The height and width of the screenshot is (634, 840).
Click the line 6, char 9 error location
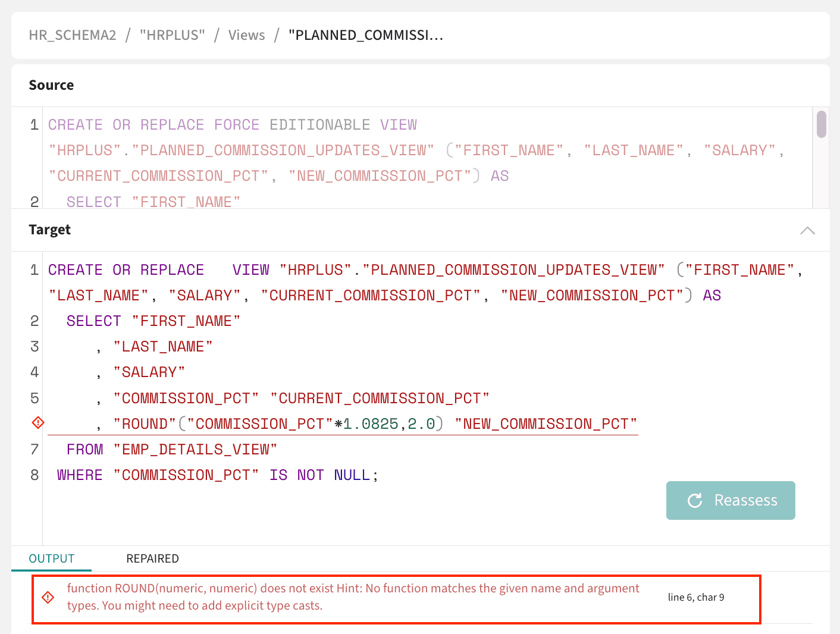click(x=696, y=597)
